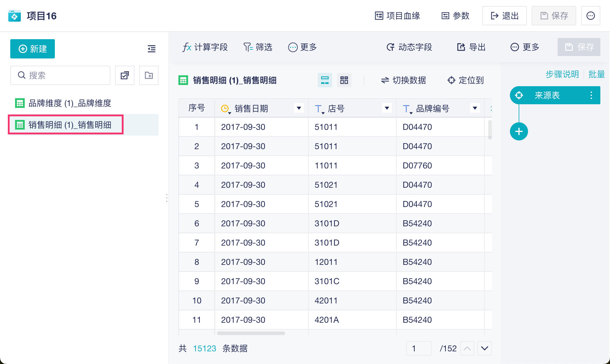The width and height of the screenshot is (610, 364).
Task: Switch to the row list view
Action: (x=325, y=80)
